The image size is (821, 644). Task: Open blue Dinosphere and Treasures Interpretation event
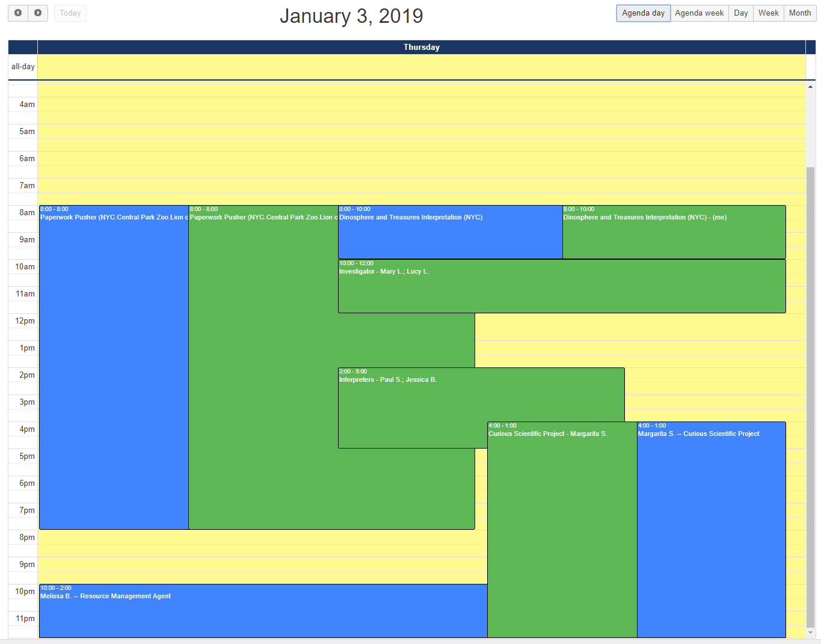(x=450, y=235)
